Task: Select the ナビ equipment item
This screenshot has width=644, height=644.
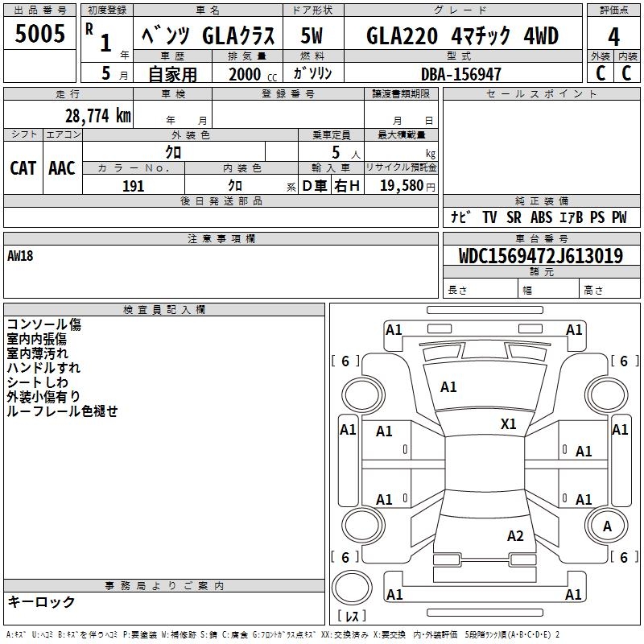Action: [461, 217]
